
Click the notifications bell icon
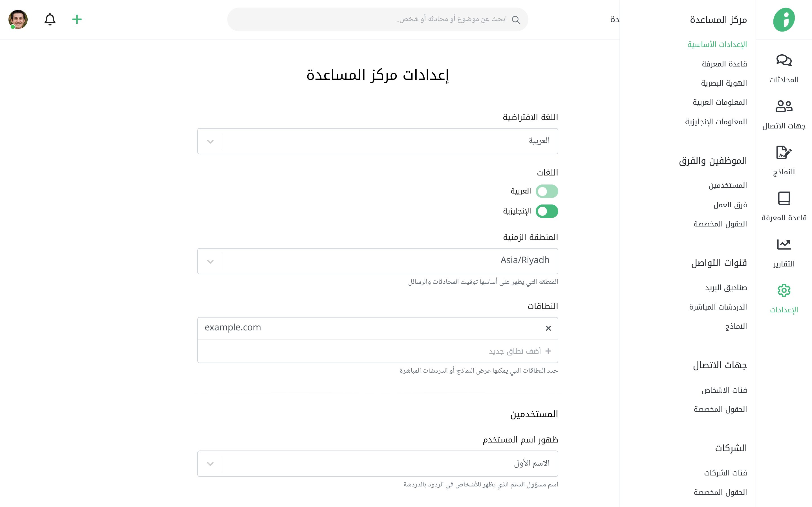click(x=50, y=19)
